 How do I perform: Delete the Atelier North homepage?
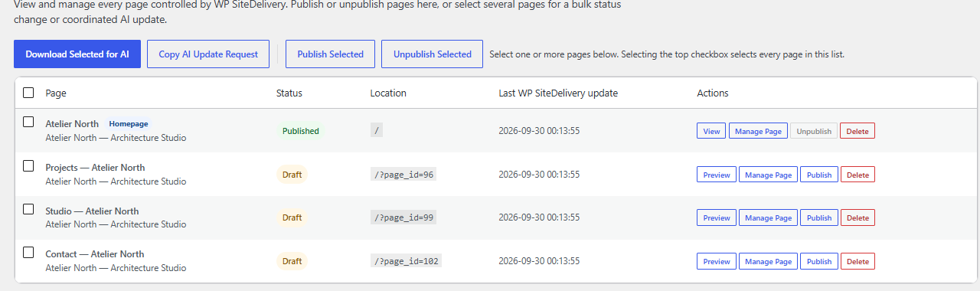point(857,131)
